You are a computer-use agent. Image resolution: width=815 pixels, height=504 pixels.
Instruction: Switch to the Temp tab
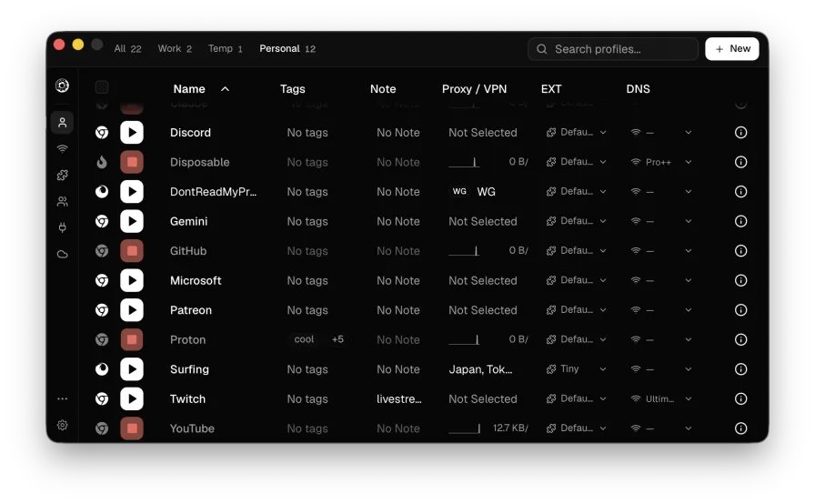pos(225,49)
